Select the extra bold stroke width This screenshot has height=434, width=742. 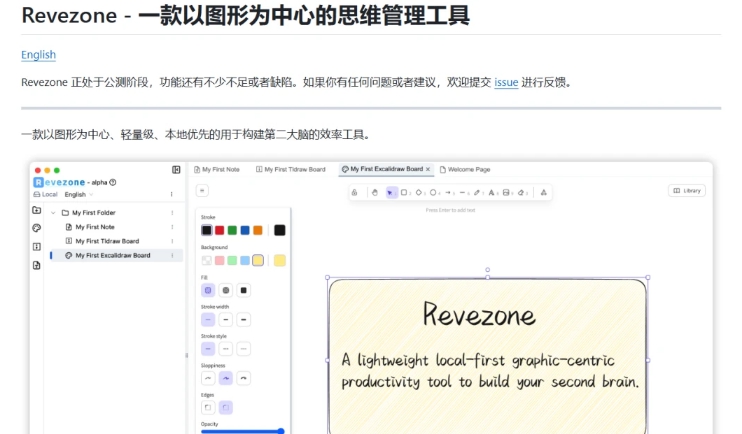(243, 320)
